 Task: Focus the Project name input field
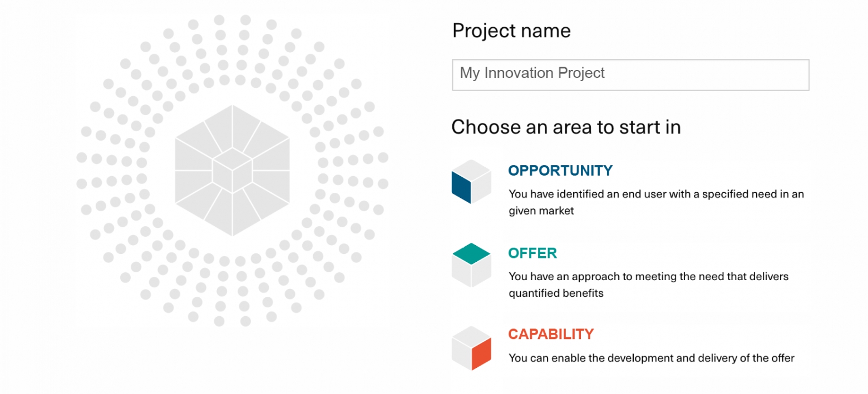[630, 74]
